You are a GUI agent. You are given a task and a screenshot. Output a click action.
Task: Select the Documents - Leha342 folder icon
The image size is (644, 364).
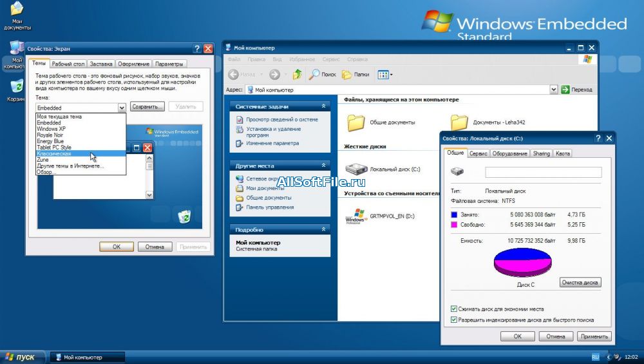459,122
